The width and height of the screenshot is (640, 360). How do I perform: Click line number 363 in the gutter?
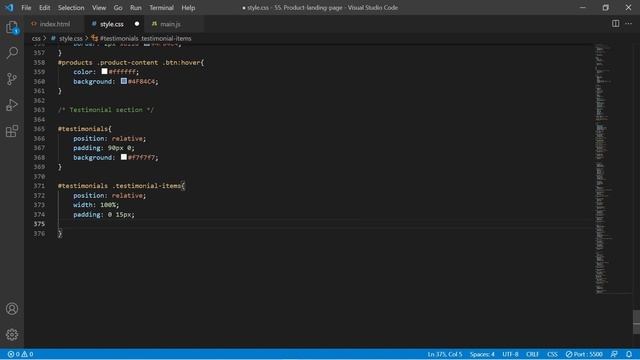pos(39,110)
